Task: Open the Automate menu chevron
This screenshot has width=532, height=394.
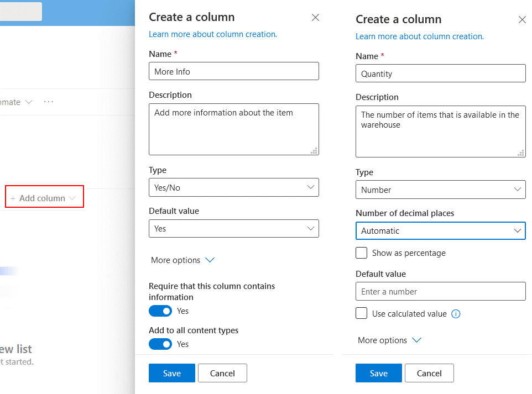Action: pyautogui.click(x=28, y=102)
